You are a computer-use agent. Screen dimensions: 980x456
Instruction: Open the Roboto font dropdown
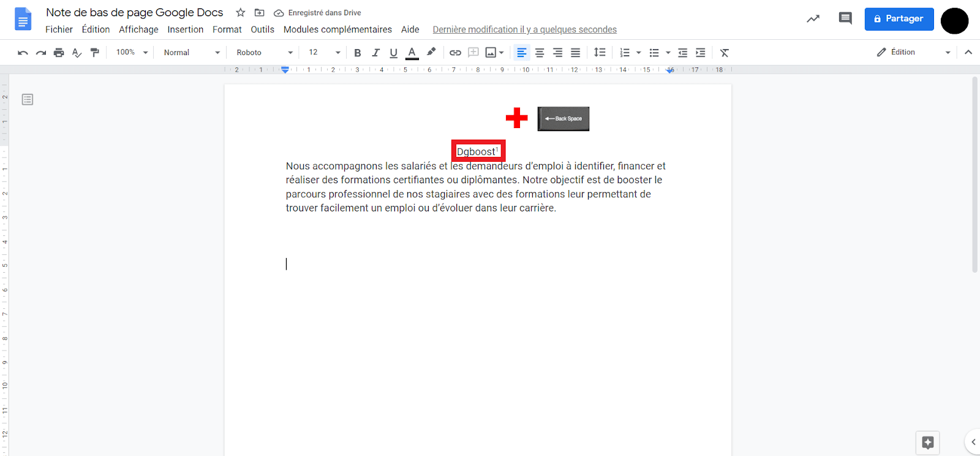265,53
